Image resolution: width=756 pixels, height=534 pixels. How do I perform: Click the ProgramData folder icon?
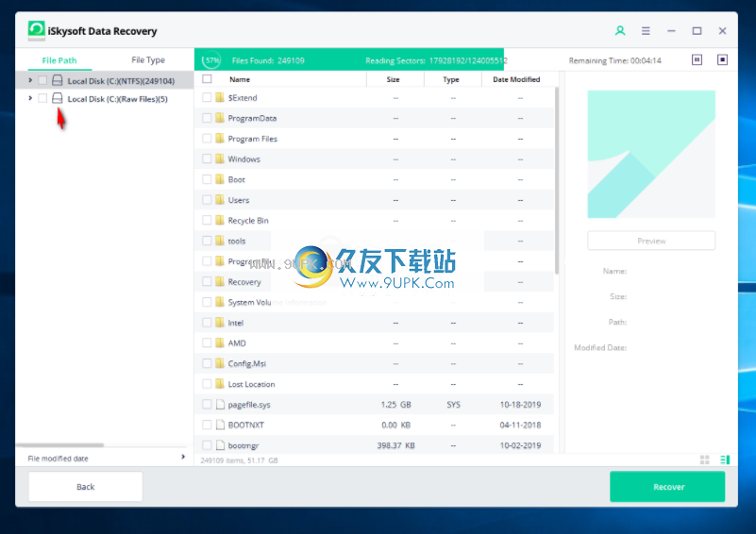[x=220, y=118]
